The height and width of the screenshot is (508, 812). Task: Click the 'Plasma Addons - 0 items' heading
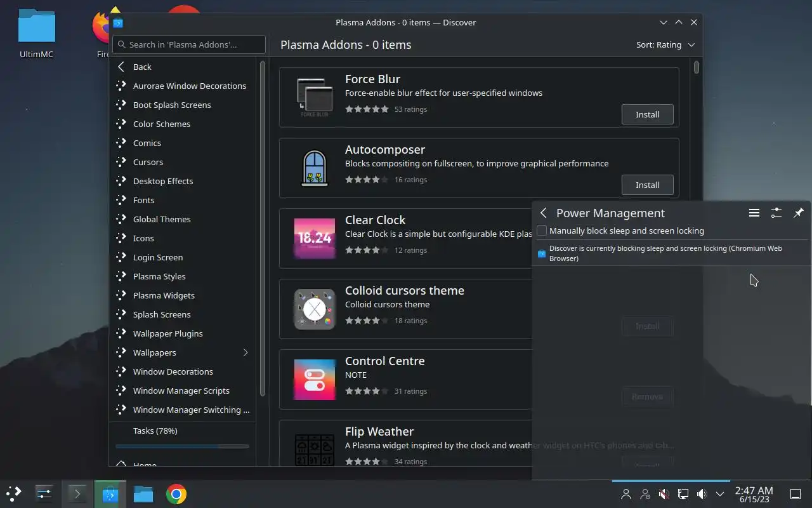pos(346,44)
